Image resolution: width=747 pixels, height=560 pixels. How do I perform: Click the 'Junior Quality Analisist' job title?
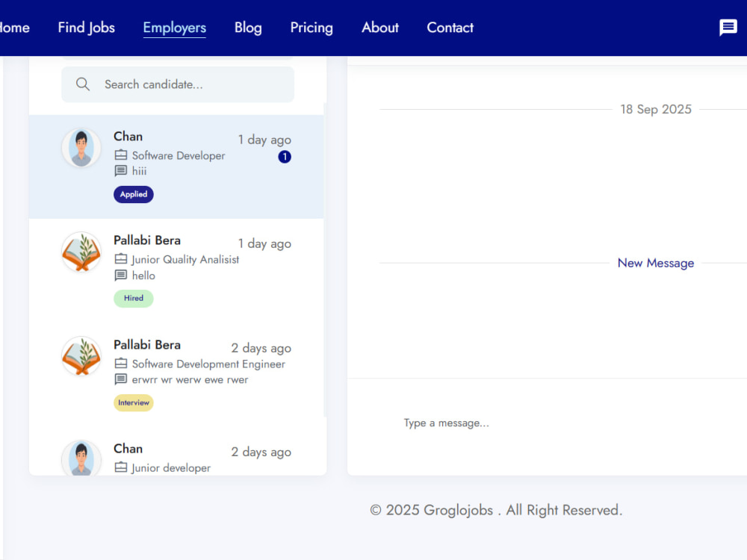[x=185, y=260]
